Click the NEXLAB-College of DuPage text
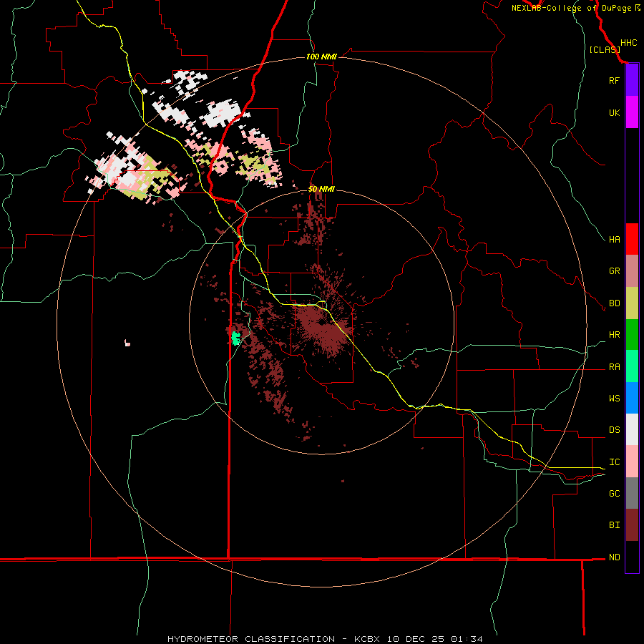The height and width of the screenshot is (644, 644). click(571, 8)
